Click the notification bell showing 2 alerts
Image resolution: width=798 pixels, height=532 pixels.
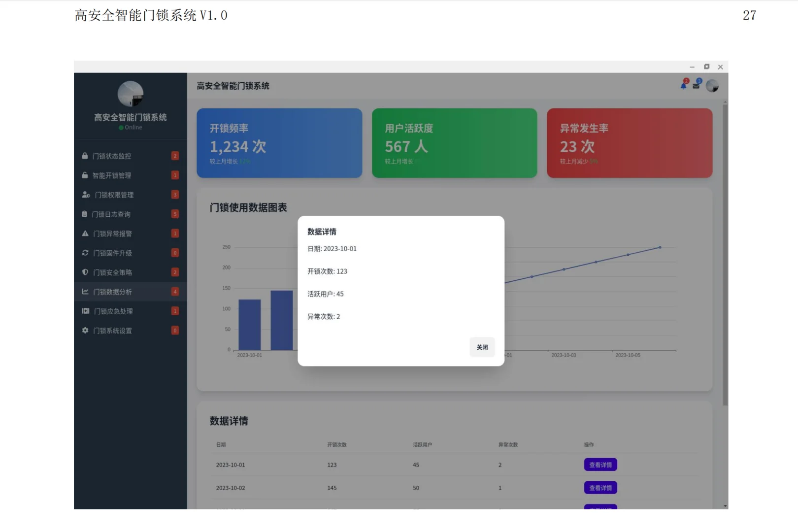pyautogui.click(x=683, y=85)
